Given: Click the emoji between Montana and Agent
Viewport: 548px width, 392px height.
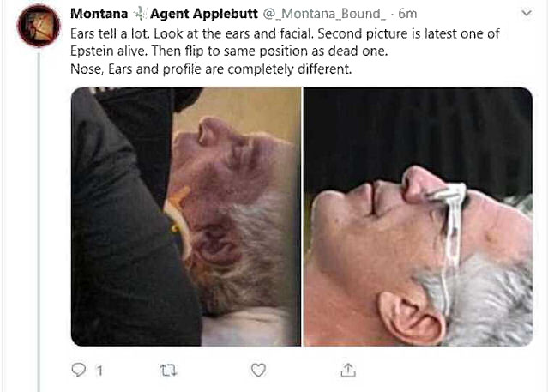Looking at the screenshot, I should tap(139, 14).
